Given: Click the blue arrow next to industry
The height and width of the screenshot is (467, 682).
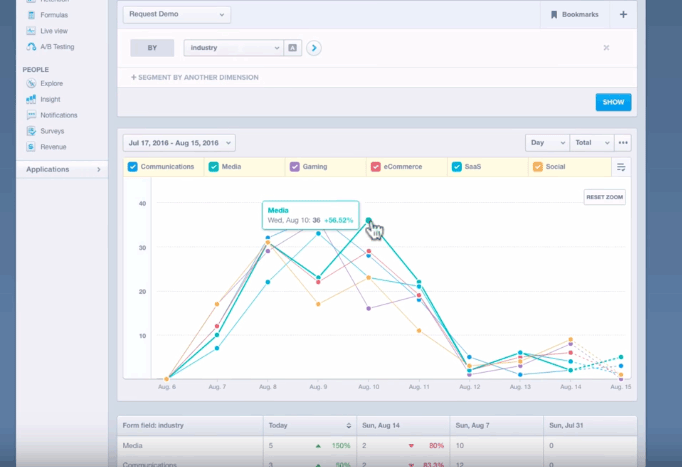Looking at the screenshot, I should click(x=314, y=47).
